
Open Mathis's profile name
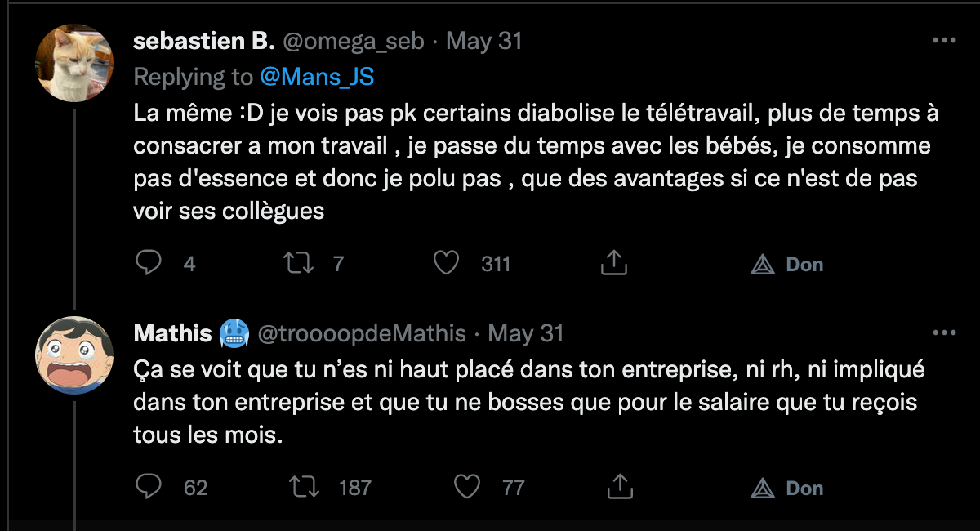point(172,333)
